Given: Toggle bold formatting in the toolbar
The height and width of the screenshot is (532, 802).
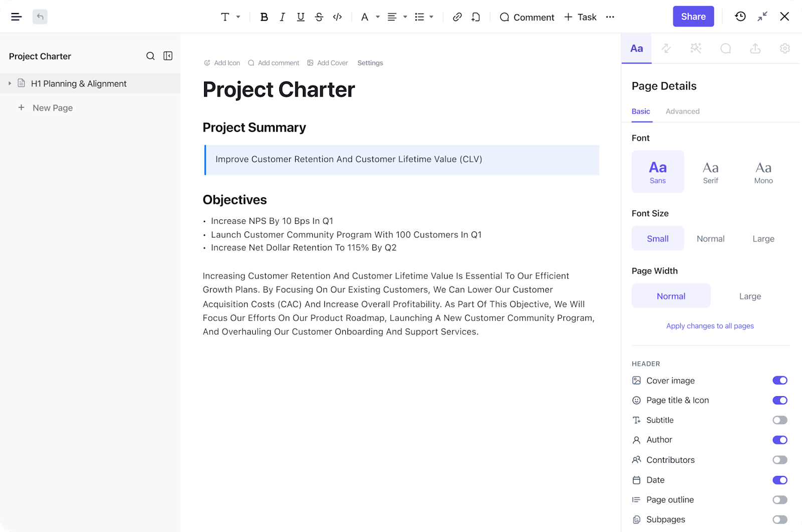Looking at the screenshot, I should (264, 17).
